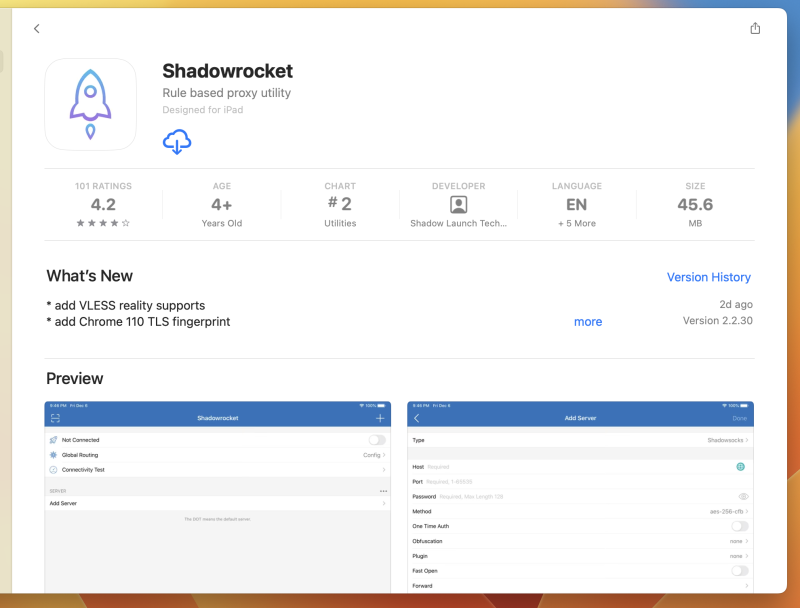The height and width of the screenshot is (608, 800).
Task: Open Version History link
Action: point(709,277)
